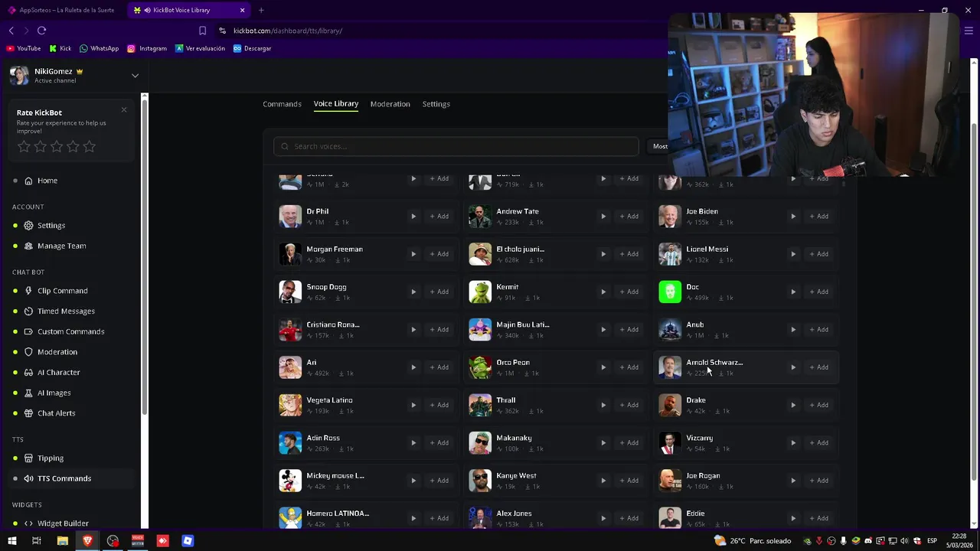Rate KickBot three stars
This screenshot has height=551, width=980.
tap(57, 146)
